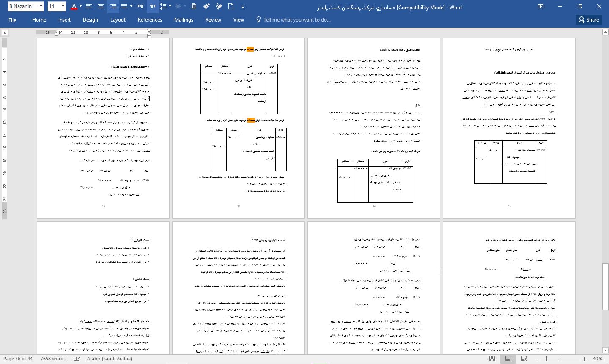Toggle left-to-right text direction

coord(140,6)
